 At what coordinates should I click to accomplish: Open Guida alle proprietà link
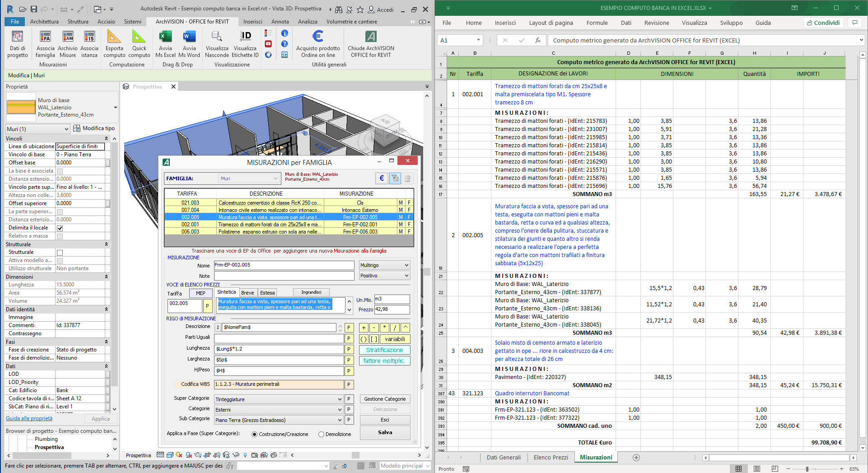tap(29, 418)
